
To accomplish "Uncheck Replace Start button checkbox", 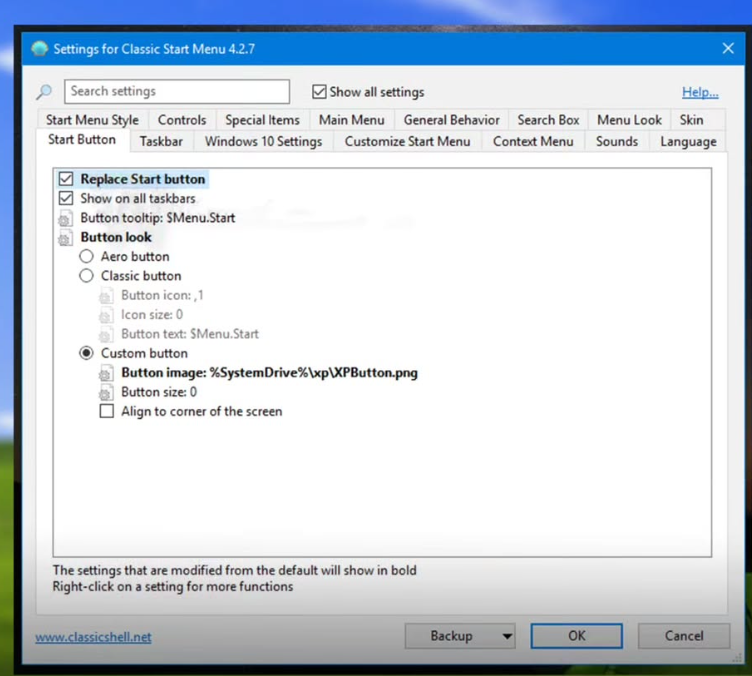I will (x=66, y=179).
